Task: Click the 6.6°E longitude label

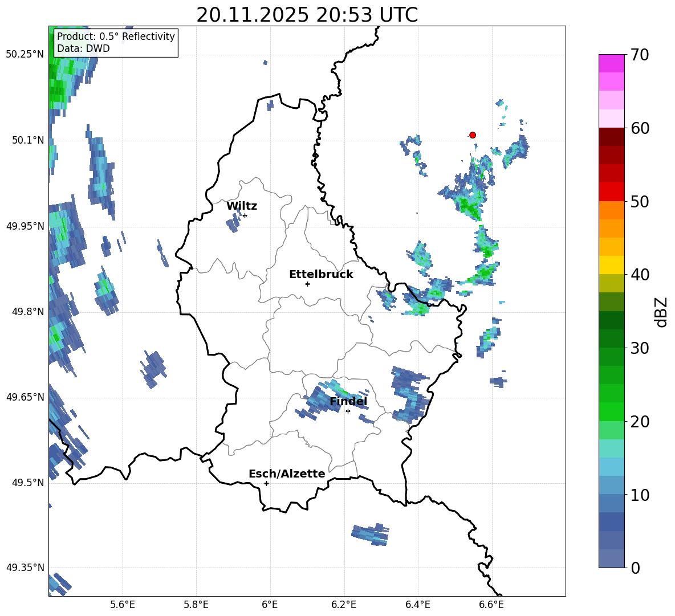Action: [x=491, y=605]
